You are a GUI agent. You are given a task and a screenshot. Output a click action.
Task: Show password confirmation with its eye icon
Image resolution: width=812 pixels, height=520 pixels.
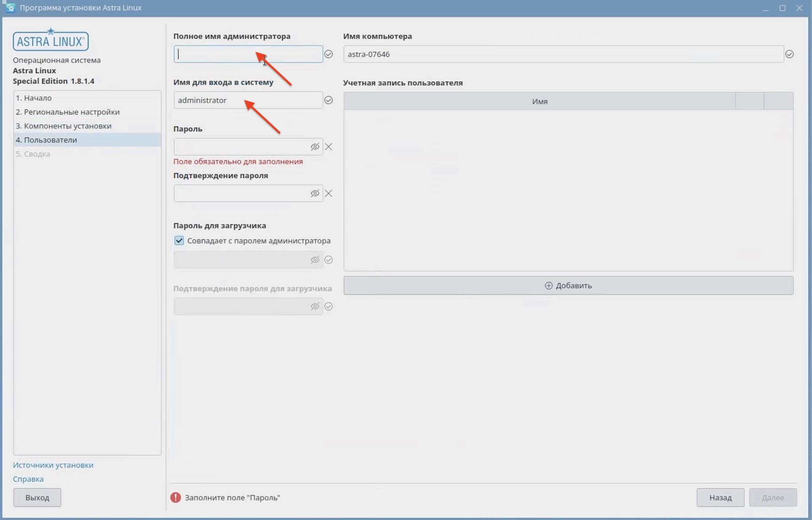click(315, 193)
